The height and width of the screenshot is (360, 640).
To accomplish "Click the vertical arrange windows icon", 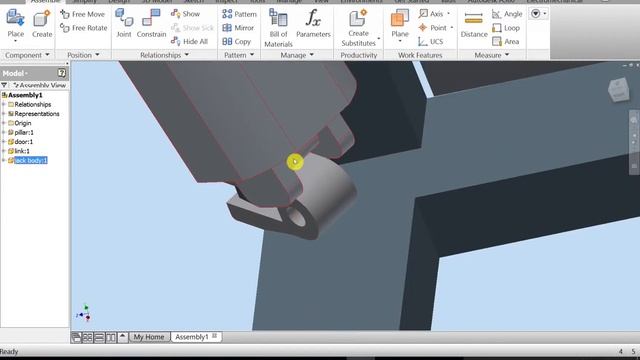I will tap(111, 337).
